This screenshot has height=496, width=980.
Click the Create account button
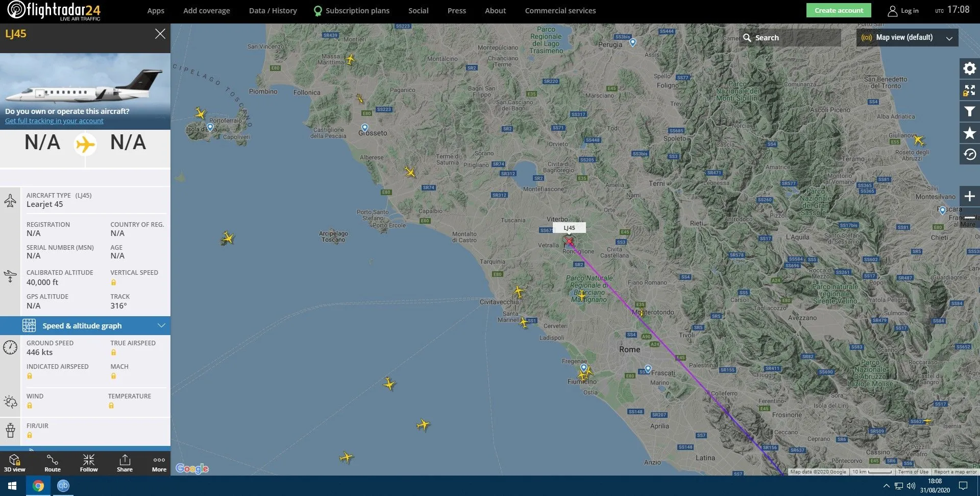839,10
